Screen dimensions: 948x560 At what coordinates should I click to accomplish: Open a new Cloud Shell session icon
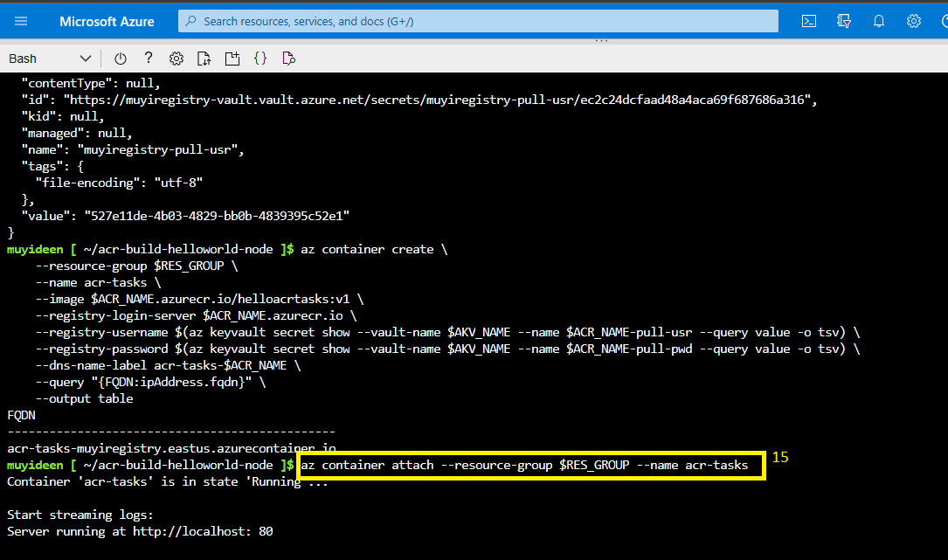[x=232, y=59]
